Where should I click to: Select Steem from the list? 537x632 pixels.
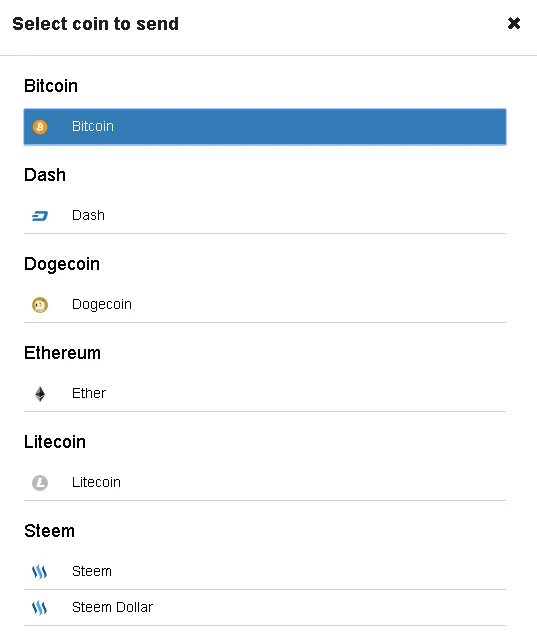coord(265,572)
